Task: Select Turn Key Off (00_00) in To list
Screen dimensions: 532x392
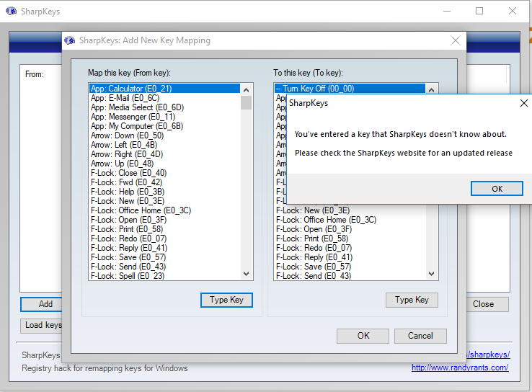Action: coord(350,89)
